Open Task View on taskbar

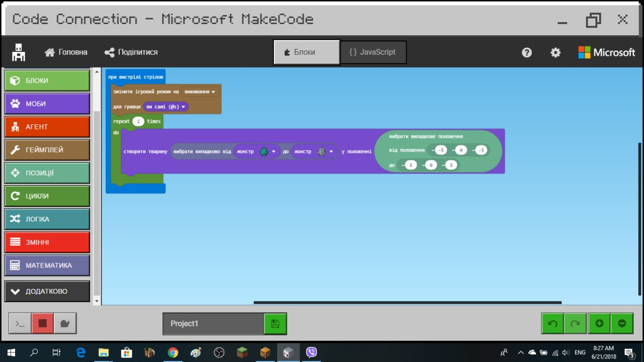pos(57,352)
